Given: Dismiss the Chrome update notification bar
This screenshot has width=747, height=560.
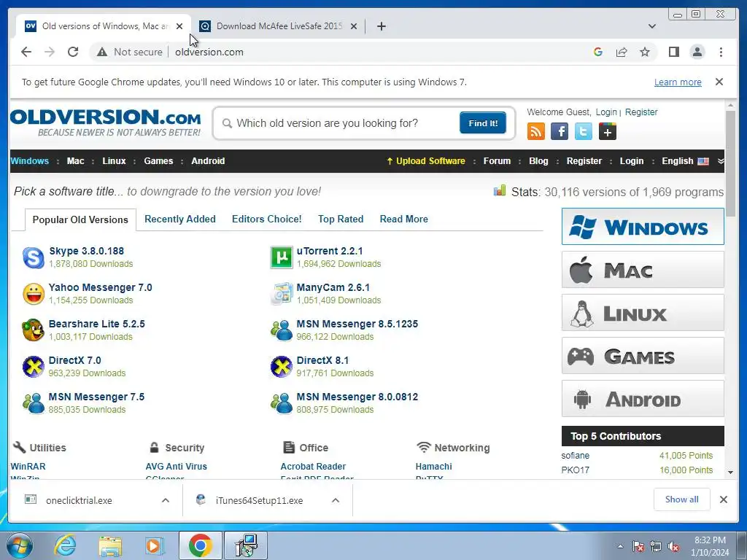Looking at the screenshot, I should pyautogui.click(x=719, y=82).
